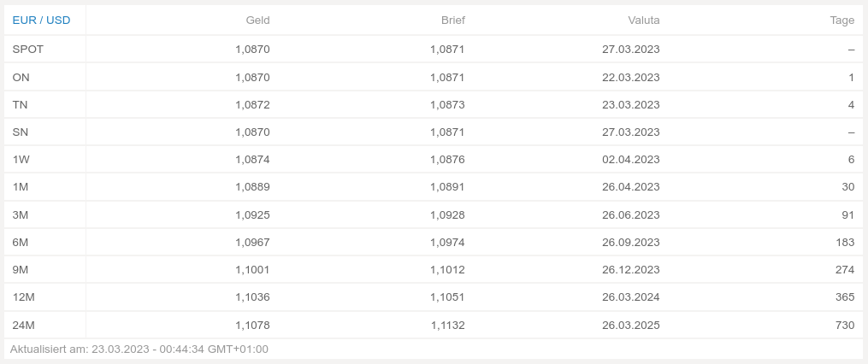Select the 12M row label
The image size is (868, 364).
click(24, 297)
